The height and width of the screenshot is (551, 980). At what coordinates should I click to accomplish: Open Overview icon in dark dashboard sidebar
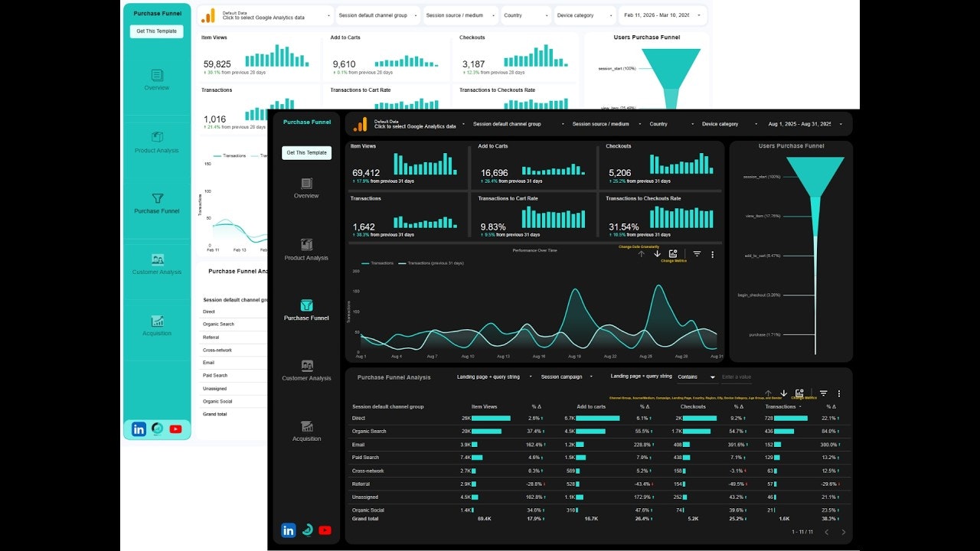(x=306, y=184)
